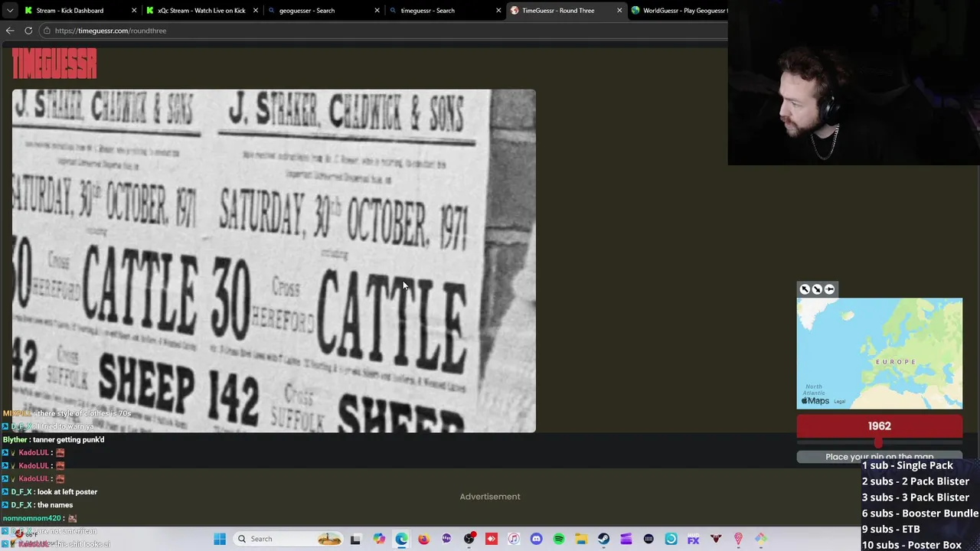The image size is (980, 551).
Task: Close the geoguesser - Search tab
Action: click(377, 11)
